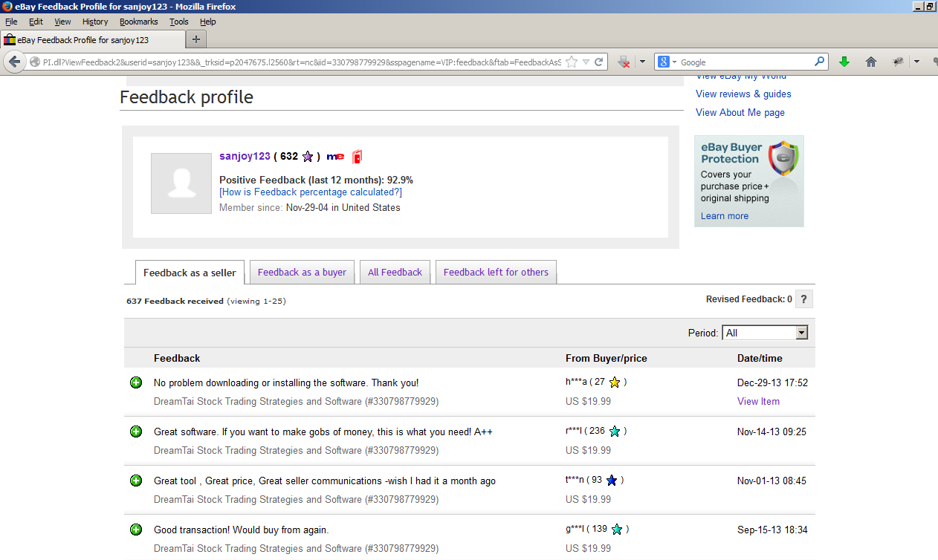The width and height of the screenshot is (938, 560).
Task: Click positive icon for 'Great software' feedback
Action: click(136, 432)
